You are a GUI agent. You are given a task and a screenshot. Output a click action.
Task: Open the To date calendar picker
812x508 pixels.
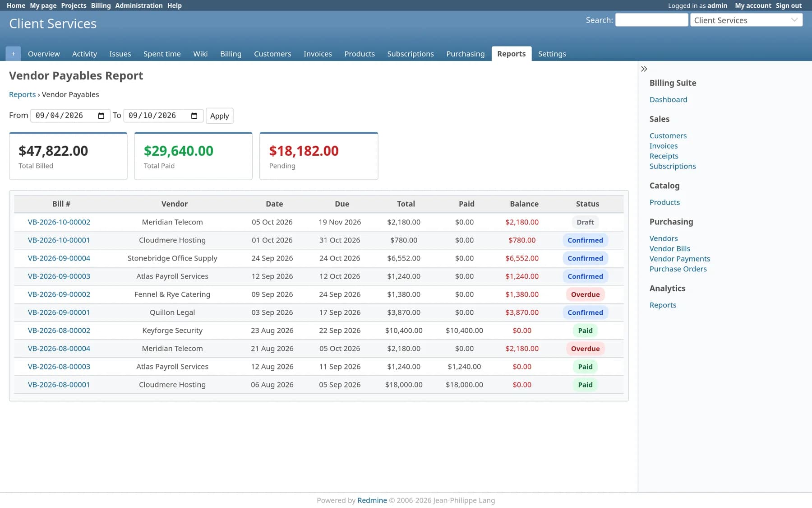point(194,116)
